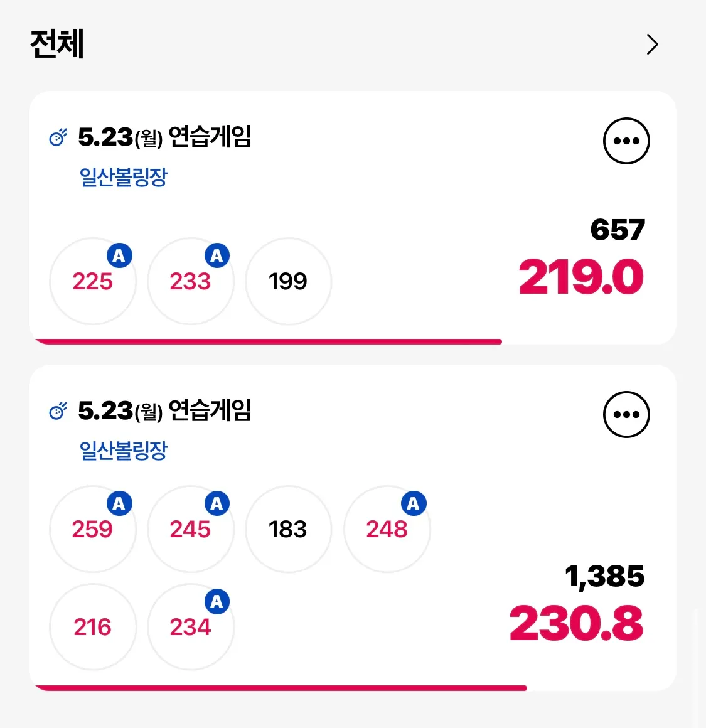Select the 전체 header tab
The width and height of the screenshot is (706, 728).
click(x=57, y=45)
